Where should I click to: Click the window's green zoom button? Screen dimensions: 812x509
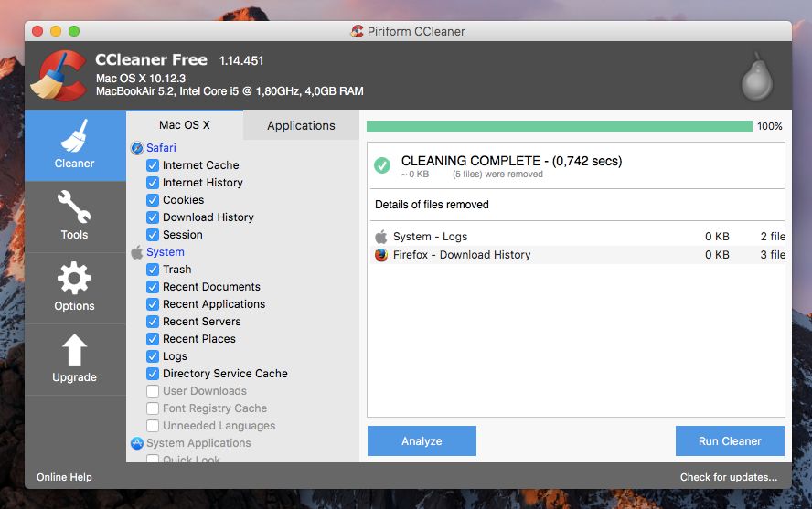74,32
